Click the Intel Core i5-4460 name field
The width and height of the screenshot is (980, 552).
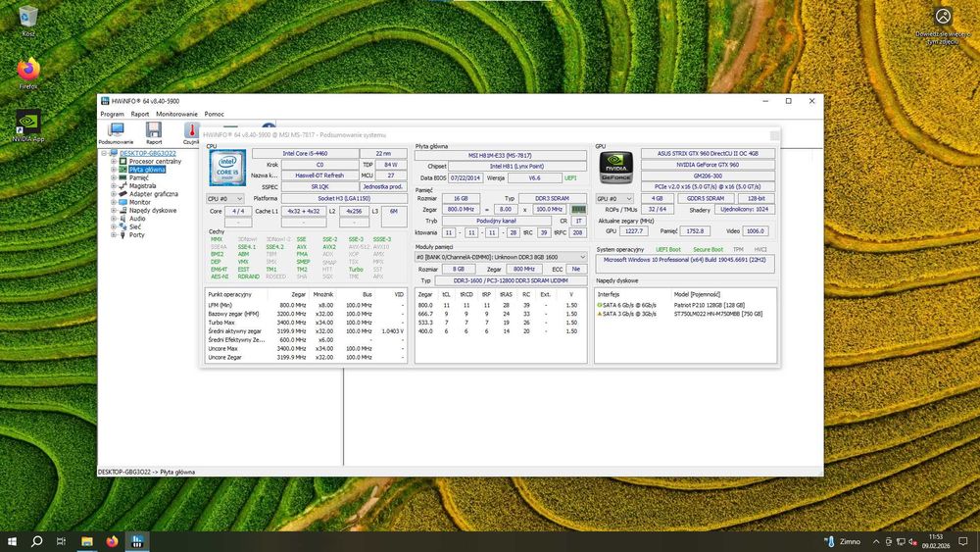coord(305,153)
